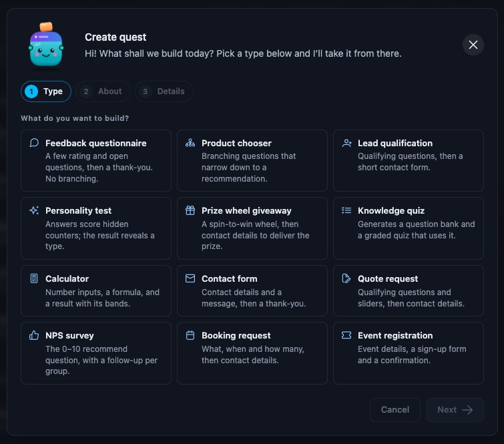Choose the Knowledge quiz card title

(391, 210)
